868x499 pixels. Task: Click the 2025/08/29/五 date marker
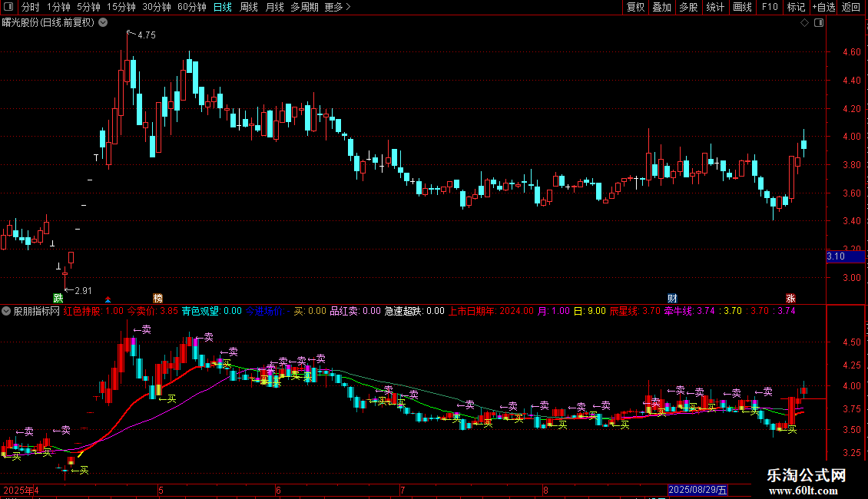click(x=697, y=490)
